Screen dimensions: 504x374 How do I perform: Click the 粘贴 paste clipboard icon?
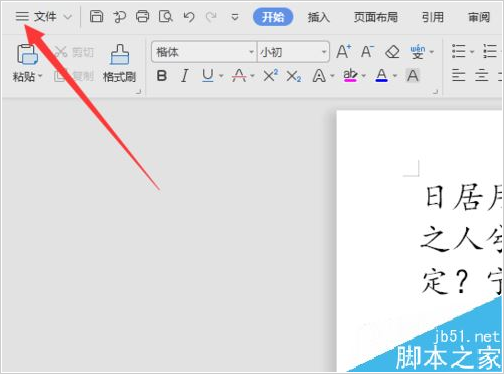[27, 54]
